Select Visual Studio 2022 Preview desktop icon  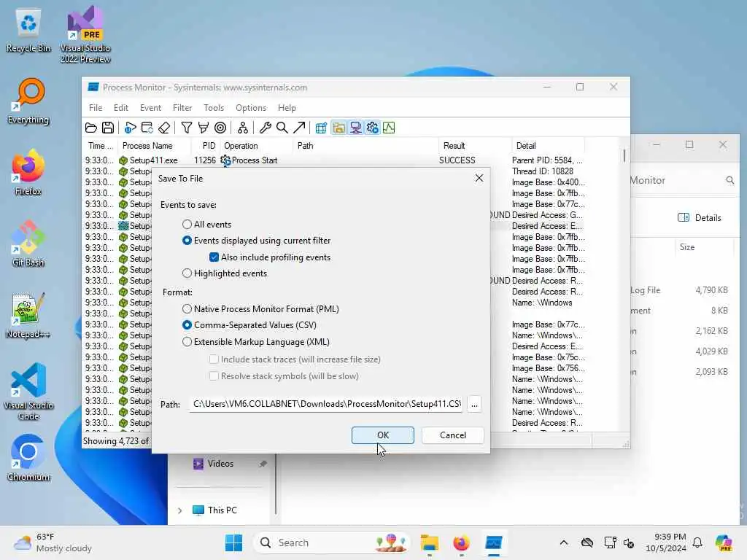(x=85, y=35)
